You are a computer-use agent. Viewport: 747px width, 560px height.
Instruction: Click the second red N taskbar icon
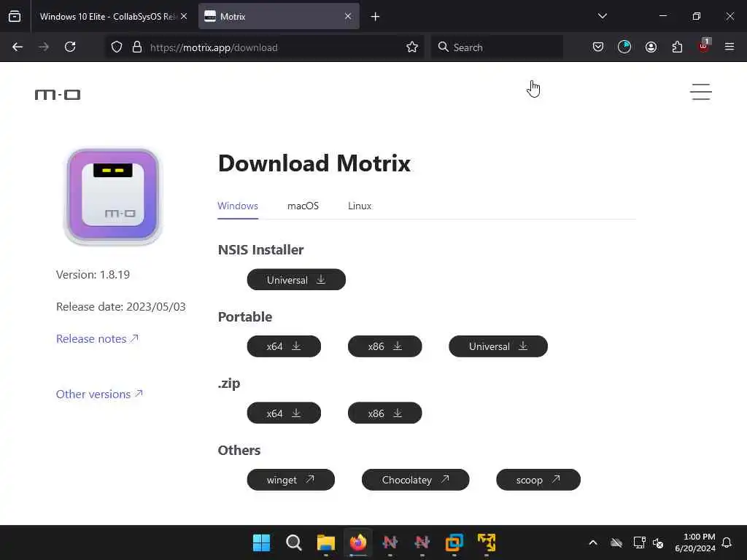[422, 542]
